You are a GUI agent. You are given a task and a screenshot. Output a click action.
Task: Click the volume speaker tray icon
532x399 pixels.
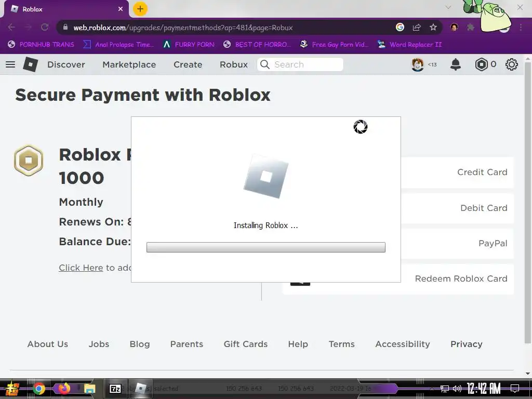(457, 389)
